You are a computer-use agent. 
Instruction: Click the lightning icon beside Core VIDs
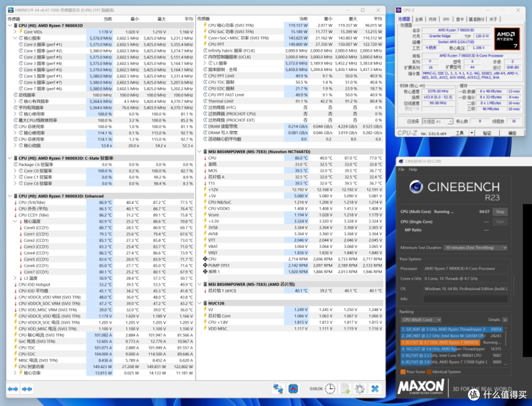(x=21, y=32)
